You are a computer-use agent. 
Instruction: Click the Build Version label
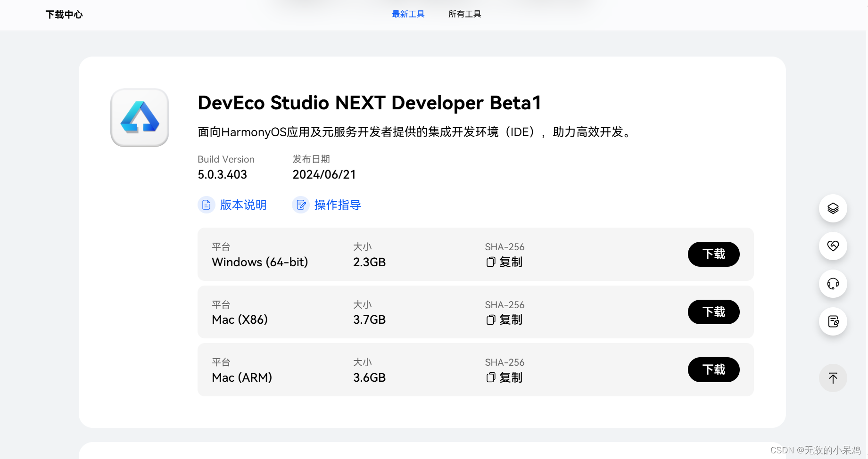coord(226,159)
